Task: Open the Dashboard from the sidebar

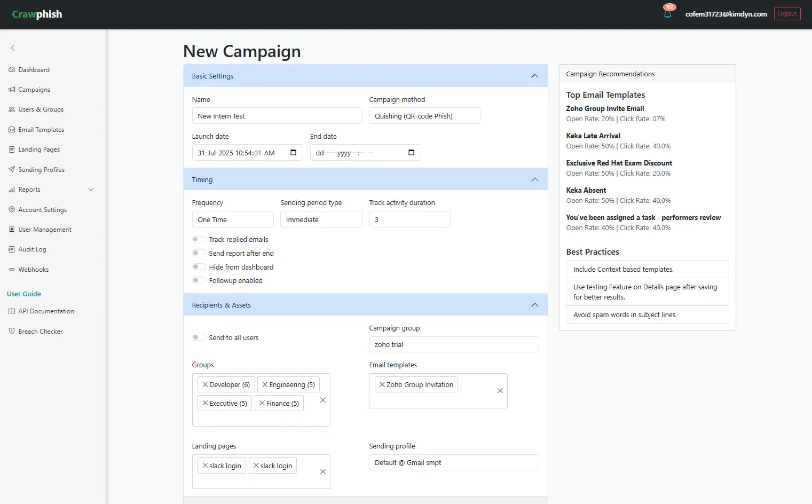Action: click(x=33, y=69)
